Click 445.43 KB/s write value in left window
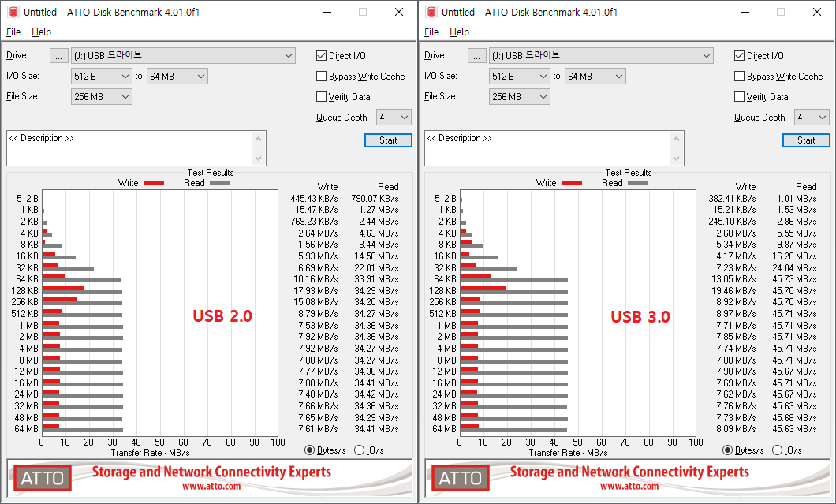Screen dimensions: 836x504 coord(314,199)
